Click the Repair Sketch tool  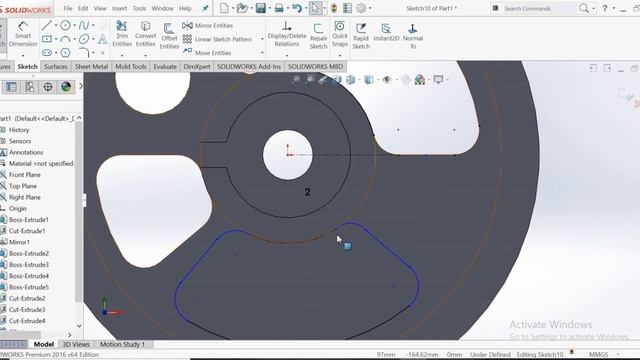318,36
